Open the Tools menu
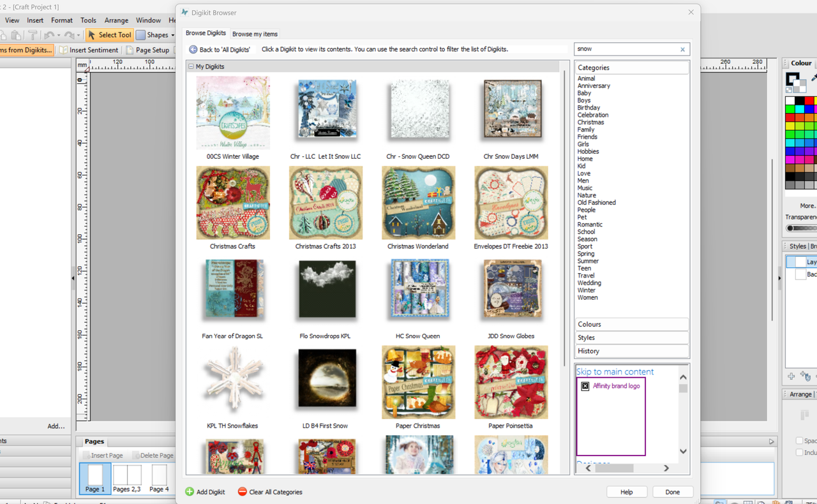This screenshot has width=817, height=504. pyautogui.click(x=89, y=20)
